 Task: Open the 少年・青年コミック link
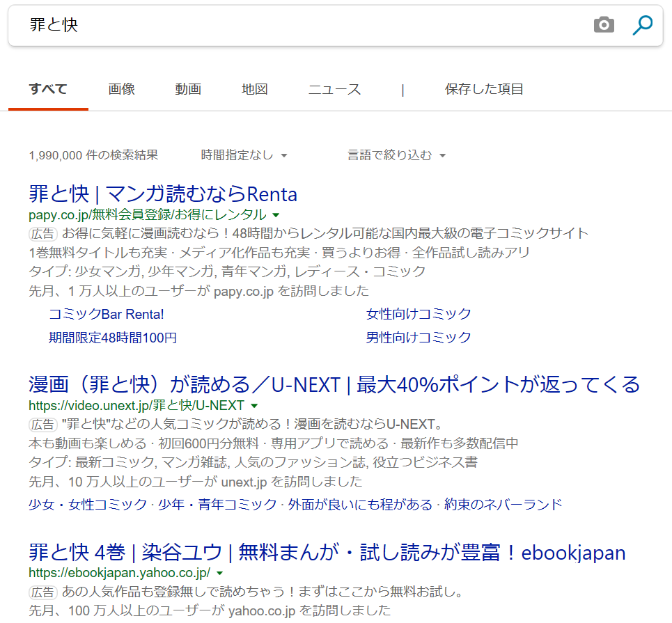(217, 504)
